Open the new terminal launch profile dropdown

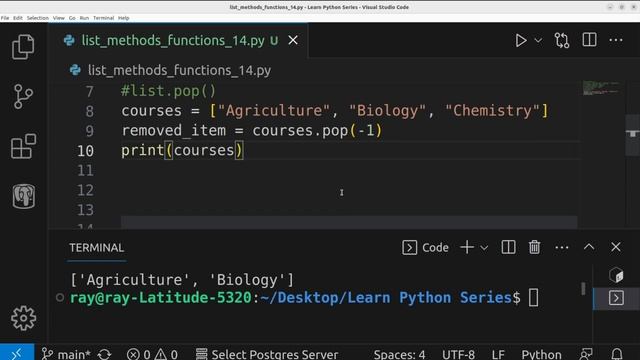click(x=484, y=248)
